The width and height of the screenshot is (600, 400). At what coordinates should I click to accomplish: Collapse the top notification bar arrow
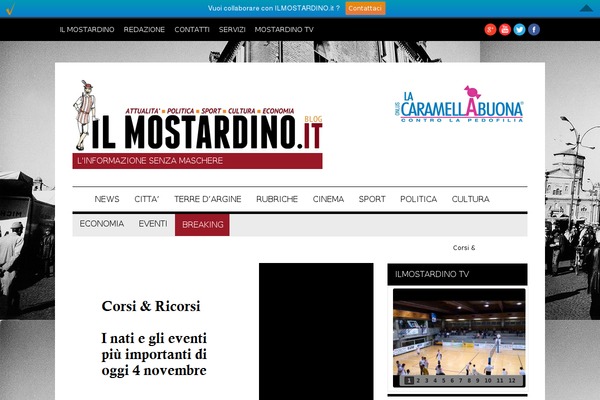pos(586,8)
